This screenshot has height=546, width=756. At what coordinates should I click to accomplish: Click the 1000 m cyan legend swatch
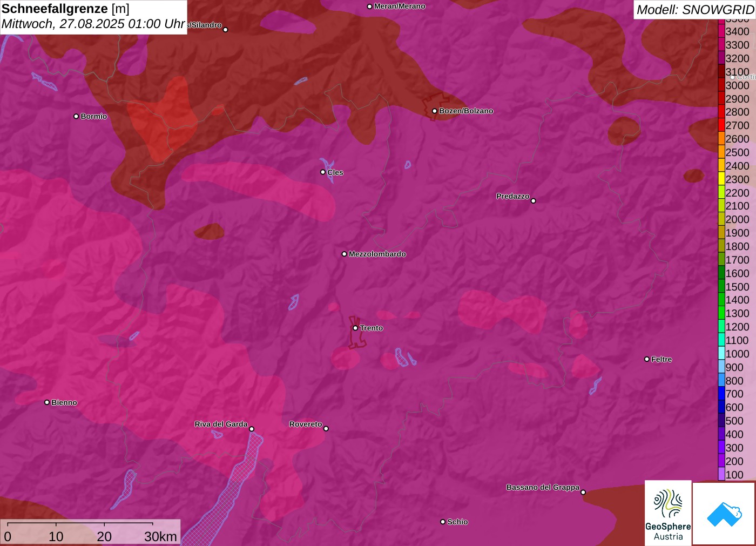click(721, 353)
